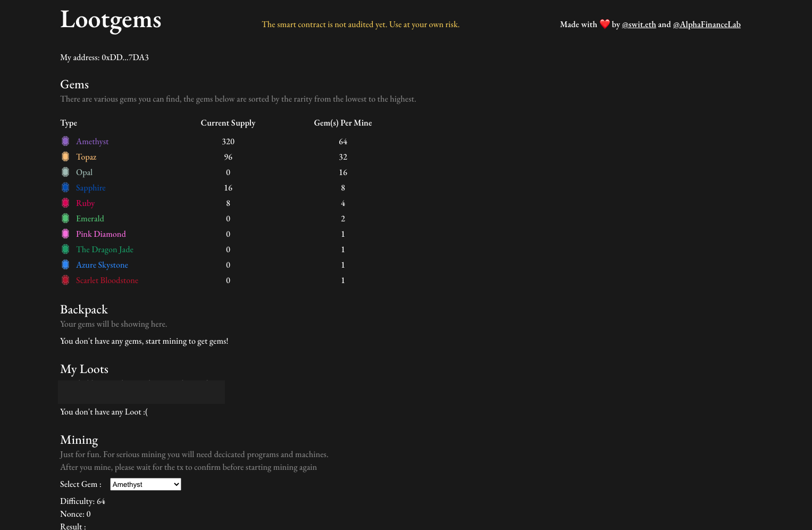Viewport: 812px width, 530px height.
Task: Click the My Loots section heading
Action: click(x=84, y=369)
